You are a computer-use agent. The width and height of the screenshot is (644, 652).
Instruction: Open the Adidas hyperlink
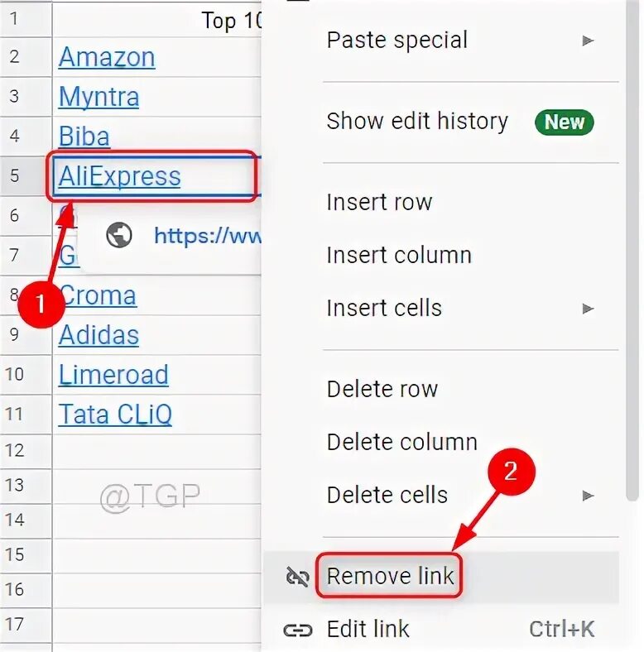coord(99,335)
